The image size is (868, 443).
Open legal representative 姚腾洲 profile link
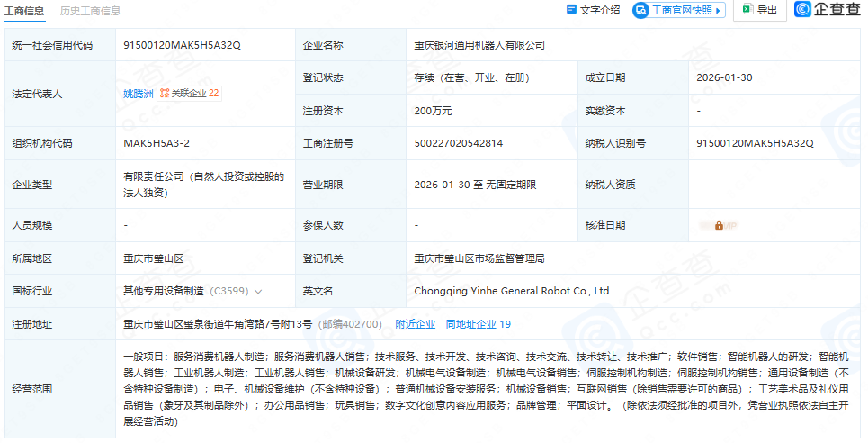[x=138, y=93]
